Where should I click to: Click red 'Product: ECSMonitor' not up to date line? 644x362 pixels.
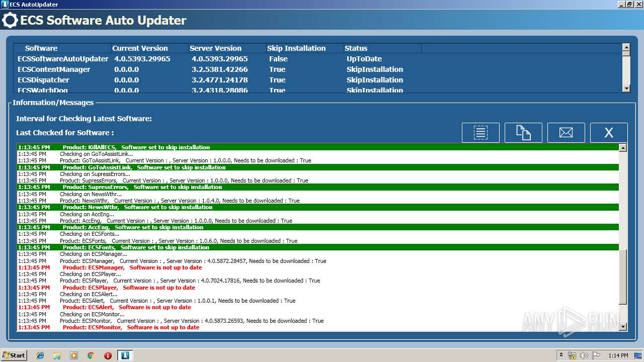click(318, 327)
